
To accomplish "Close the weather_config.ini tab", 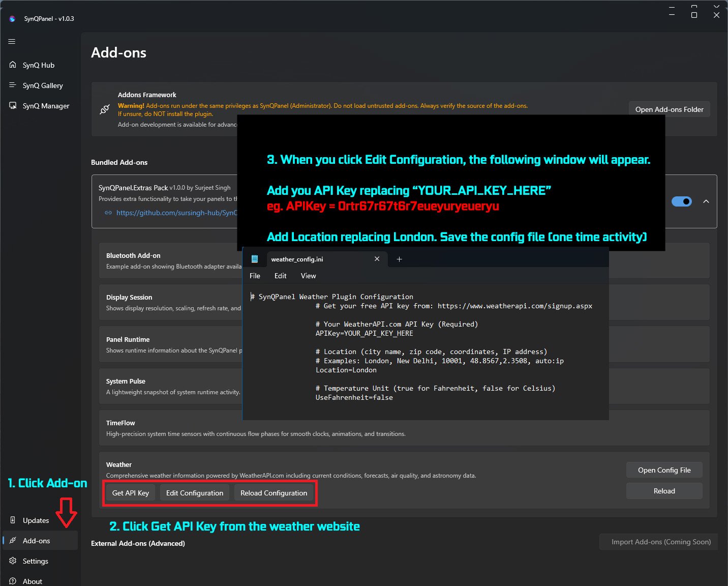I will coord(377,259).
